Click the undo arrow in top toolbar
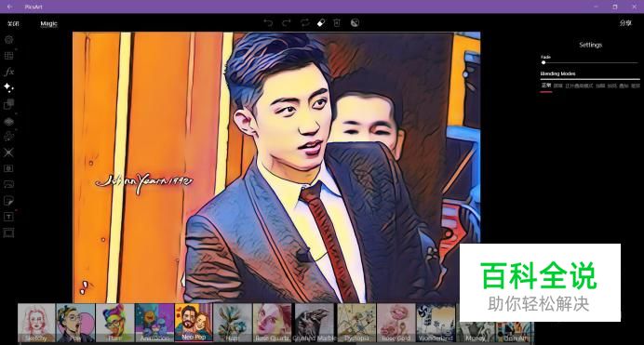The width and height of the screenshot is (644, 345). [x=268, y=23]
